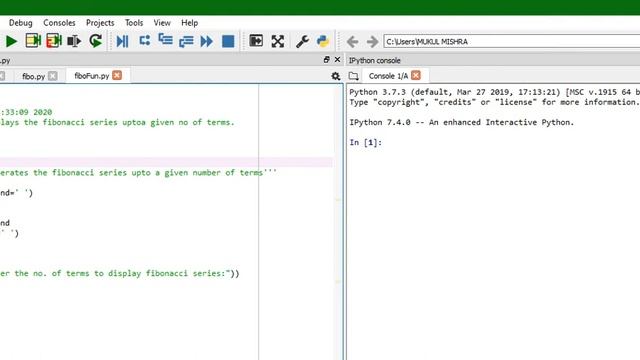Close the fibo.py tab
640x360 pixels.
click(x=53, y=76)
